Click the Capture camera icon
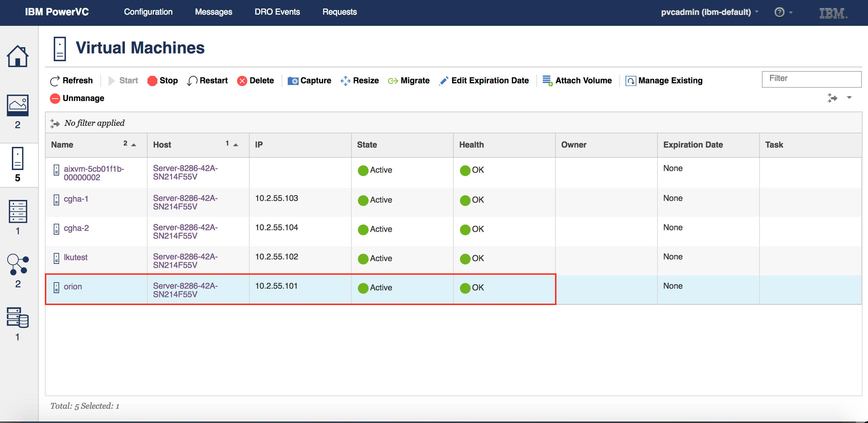868x423 pixels. (293, 81)
